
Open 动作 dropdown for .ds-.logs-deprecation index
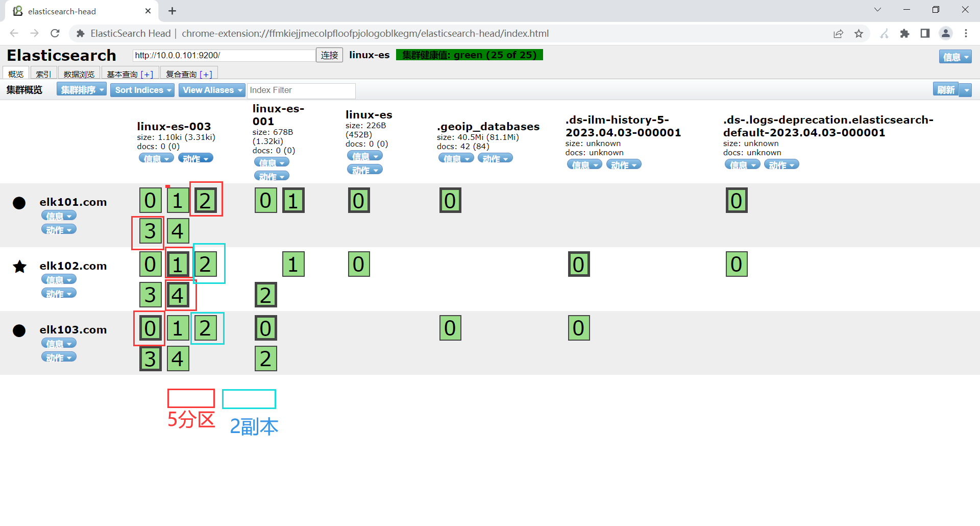point(781,164)
